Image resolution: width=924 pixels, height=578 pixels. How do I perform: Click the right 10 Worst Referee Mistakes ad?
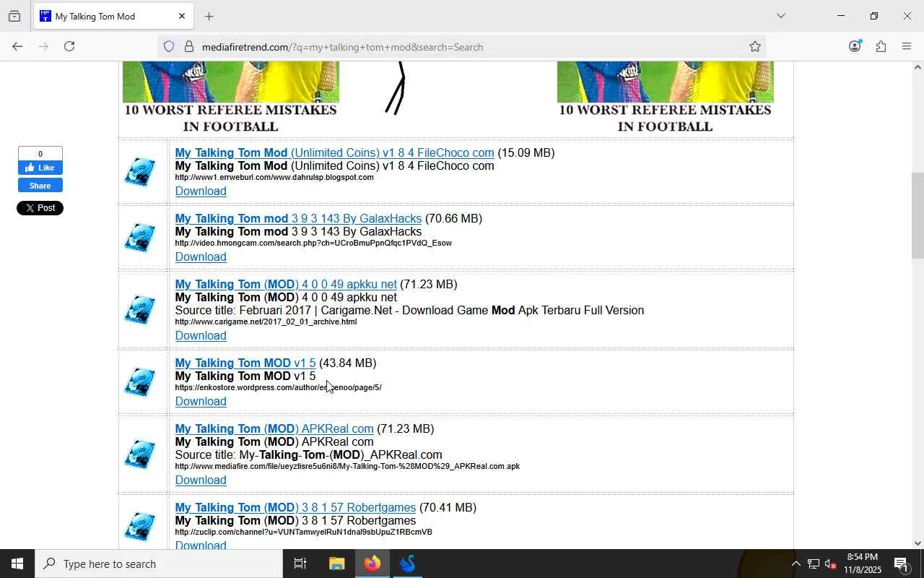tap(666, 98)
